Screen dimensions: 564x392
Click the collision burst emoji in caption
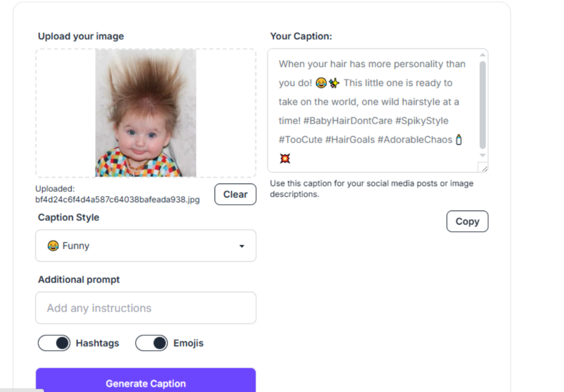click(285, 158)
